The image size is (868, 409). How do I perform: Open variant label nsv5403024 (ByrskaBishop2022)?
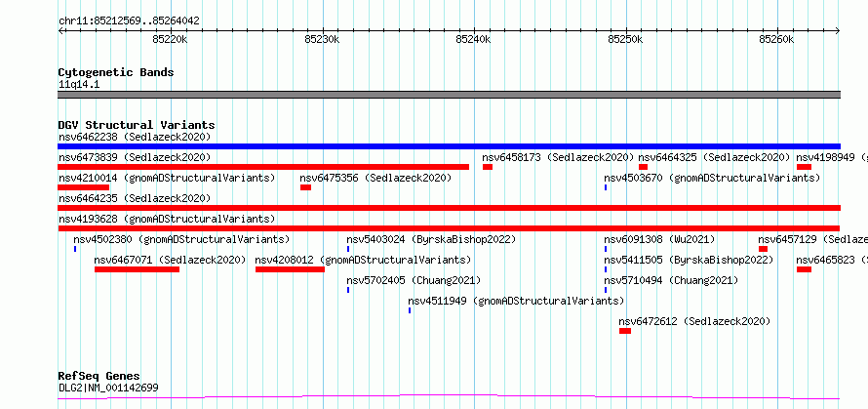click(x=431, y=239)
